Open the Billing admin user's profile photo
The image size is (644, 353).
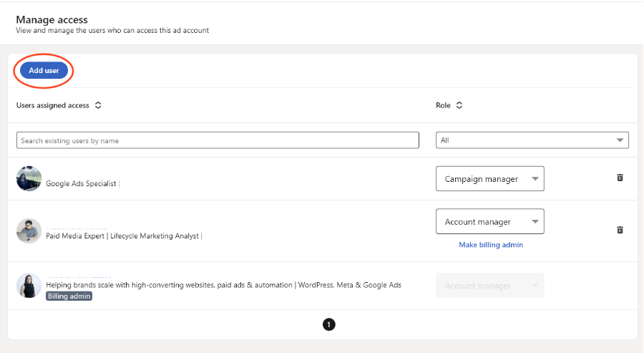point(29,285)
